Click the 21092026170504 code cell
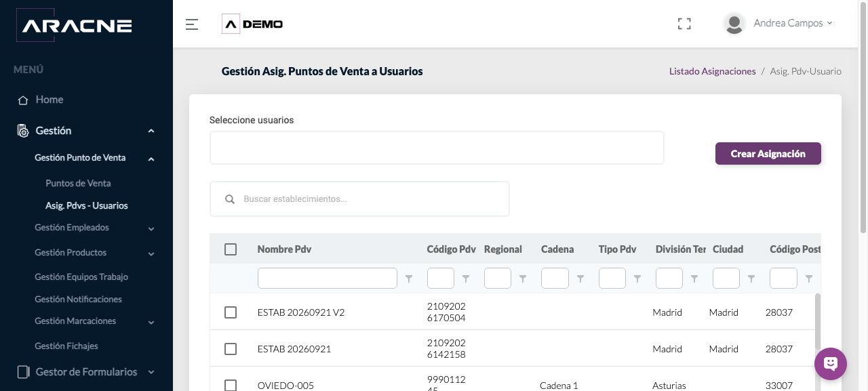Screen dimensions: 868x391 [x=446, y=312]
